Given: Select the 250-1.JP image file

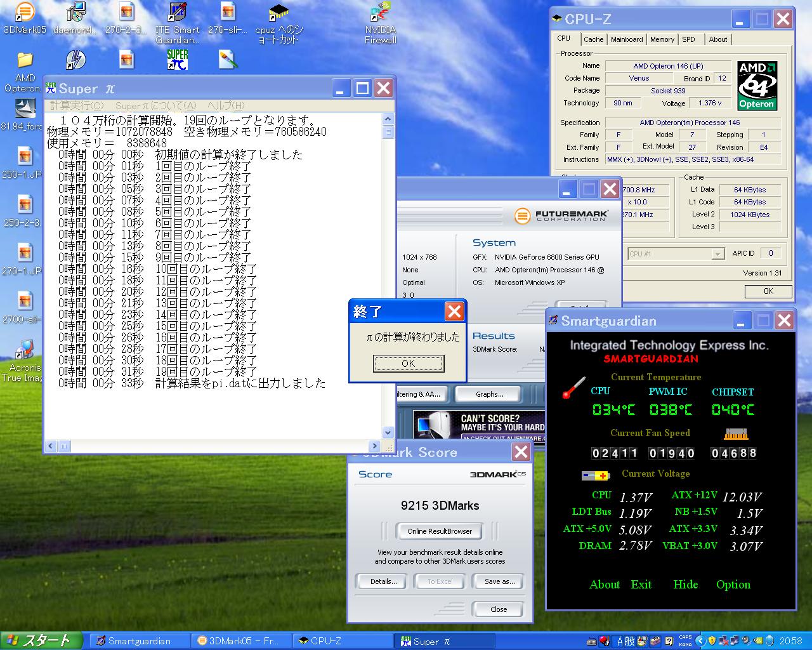Looking at the screenshot, I should [25, 156].
